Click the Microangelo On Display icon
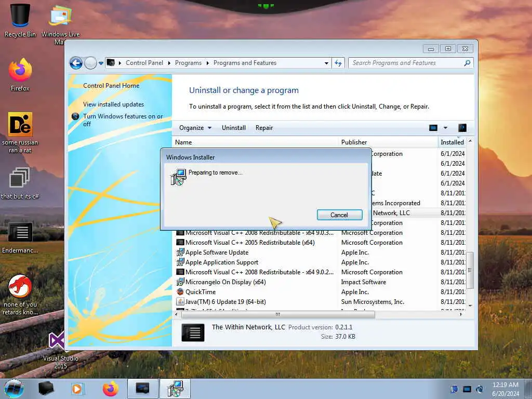The image size is (532, 399). point(180,282)
